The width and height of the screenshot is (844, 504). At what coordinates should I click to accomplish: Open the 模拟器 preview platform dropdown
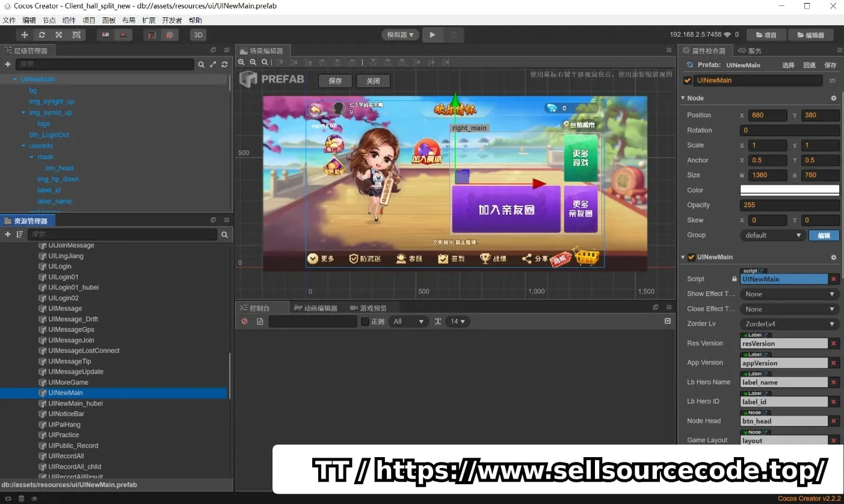(400, 35)
